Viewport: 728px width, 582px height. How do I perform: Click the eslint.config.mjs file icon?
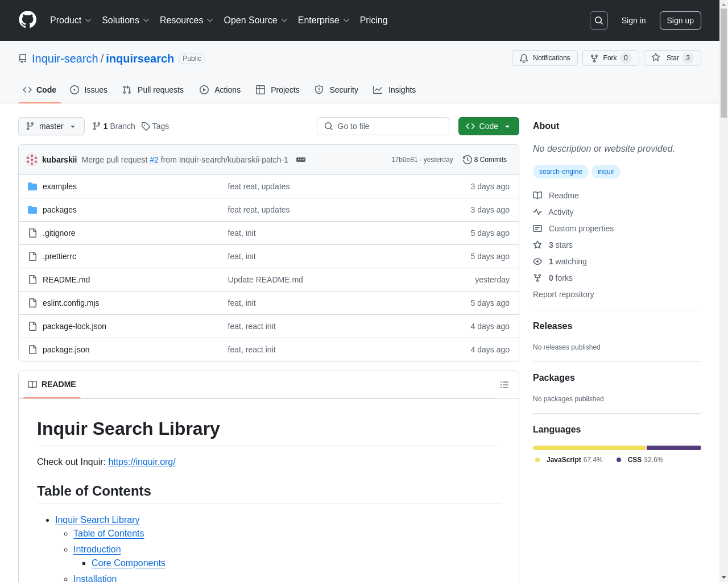[32, 303]
